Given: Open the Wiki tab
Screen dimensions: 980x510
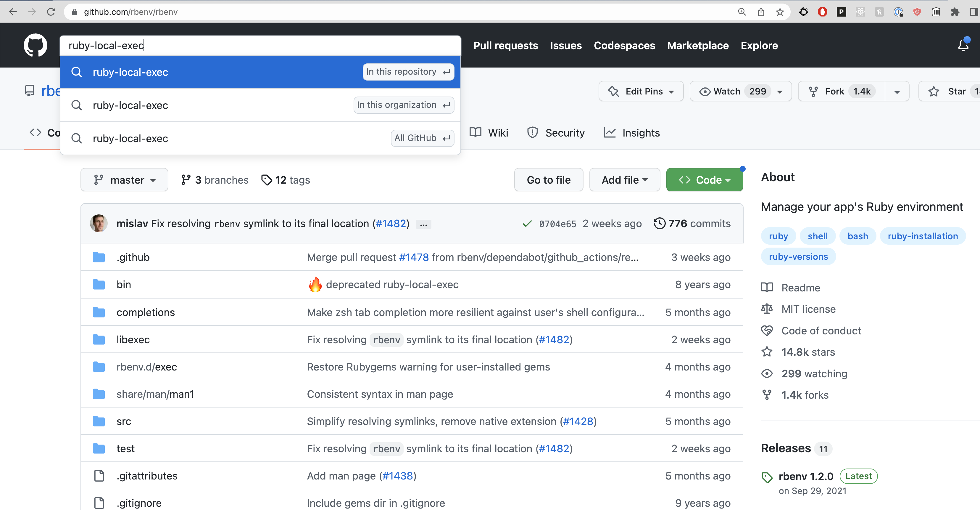Looking at the screenshot, I should [489, 133].
